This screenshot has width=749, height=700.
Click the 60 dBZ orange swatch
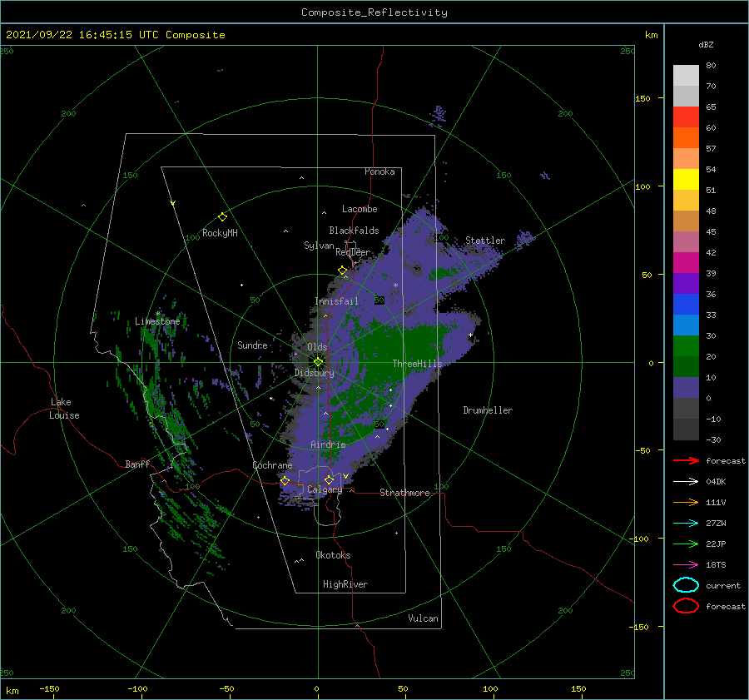(x=686, y=137)
